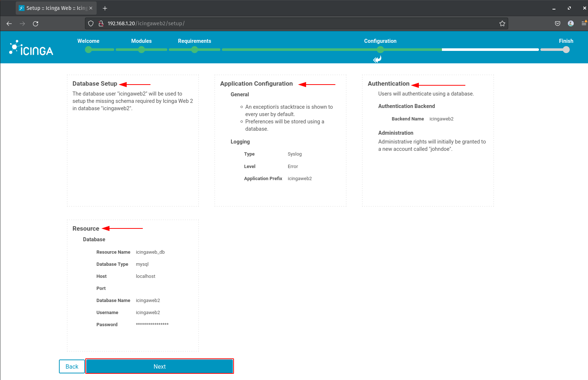Open the Firefox hamburger menu
Screen dimensions: 588x380
tap(584, 23)
